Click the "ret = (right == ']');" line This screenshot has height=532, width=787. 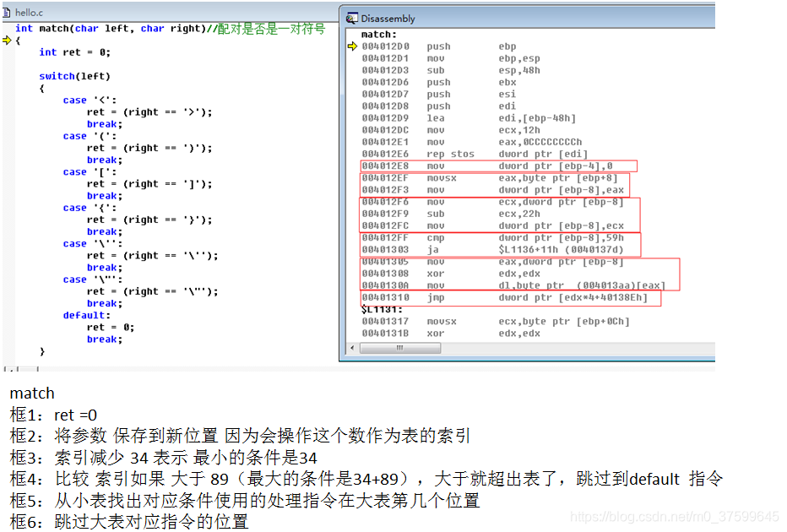click(x=149, y=184)
